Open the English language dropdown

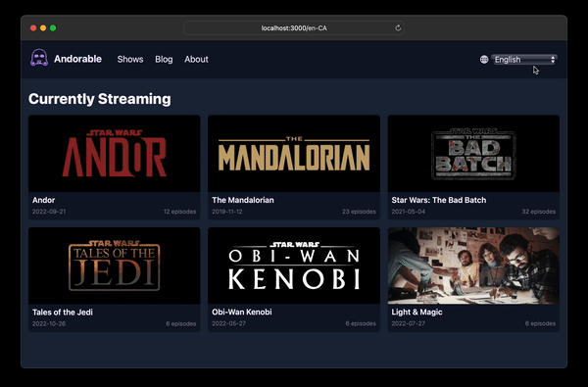[524, 59]
